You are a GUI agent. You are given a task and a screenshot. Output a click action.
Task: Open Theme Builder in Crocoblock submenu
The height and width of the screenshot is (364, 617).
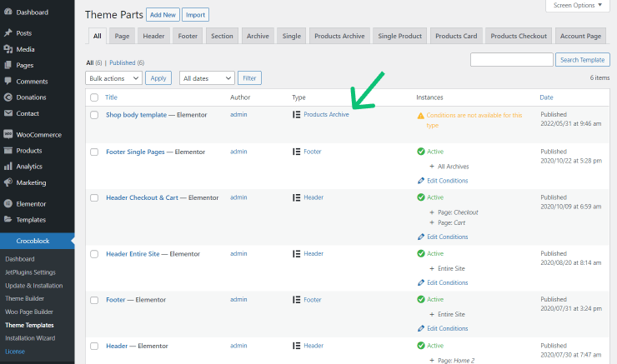[24, 298]
